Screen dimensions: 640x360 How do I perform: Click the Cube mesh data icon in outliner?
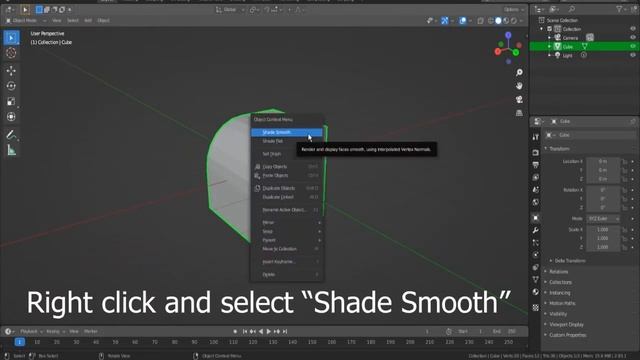pyautogui.click(x=584, y=47)
